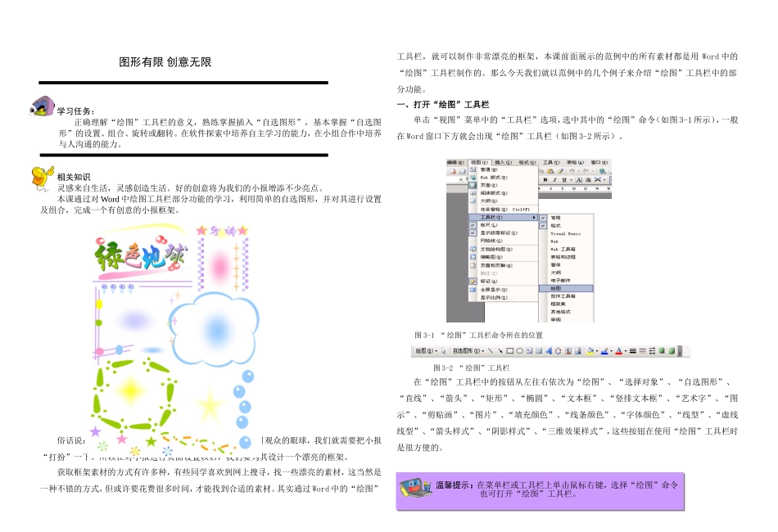
Task: Click the 绿色地球 sample poster image
Action: click(174, 340)
